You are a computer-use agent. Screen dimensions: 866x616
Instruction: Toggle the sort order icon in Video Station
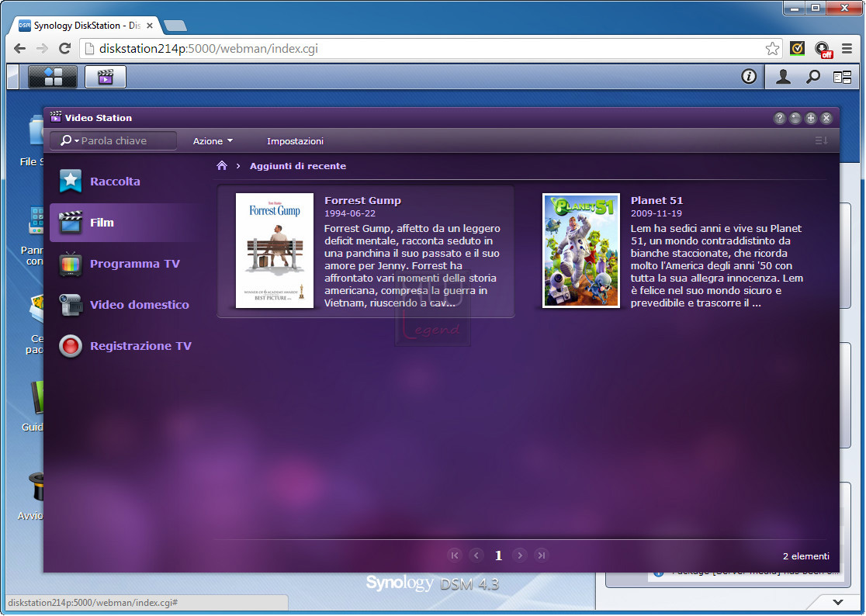coord(821,140)
